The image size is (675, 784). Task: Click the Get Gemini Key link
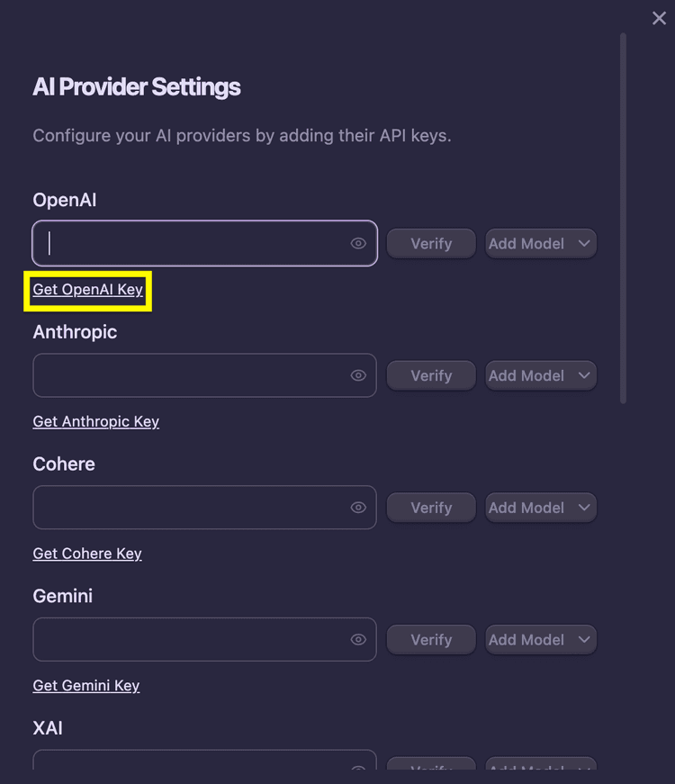[86, 686]
